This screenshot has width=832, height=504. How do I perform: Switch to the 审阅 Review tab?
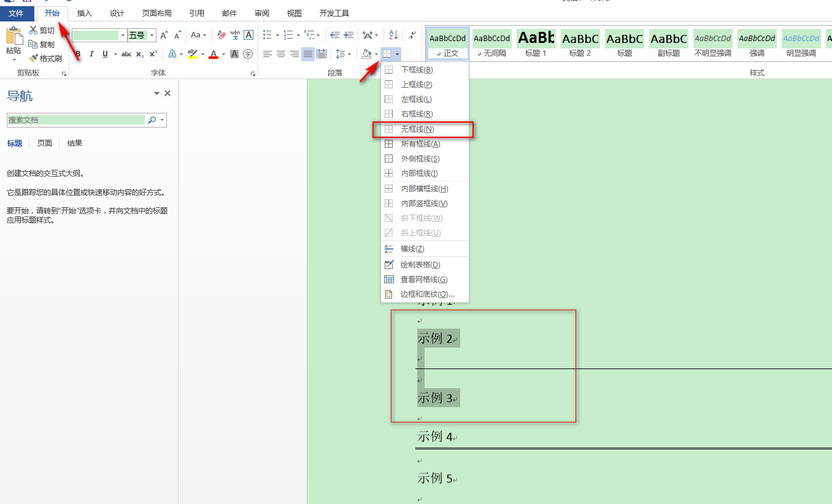tap(262, 13)
